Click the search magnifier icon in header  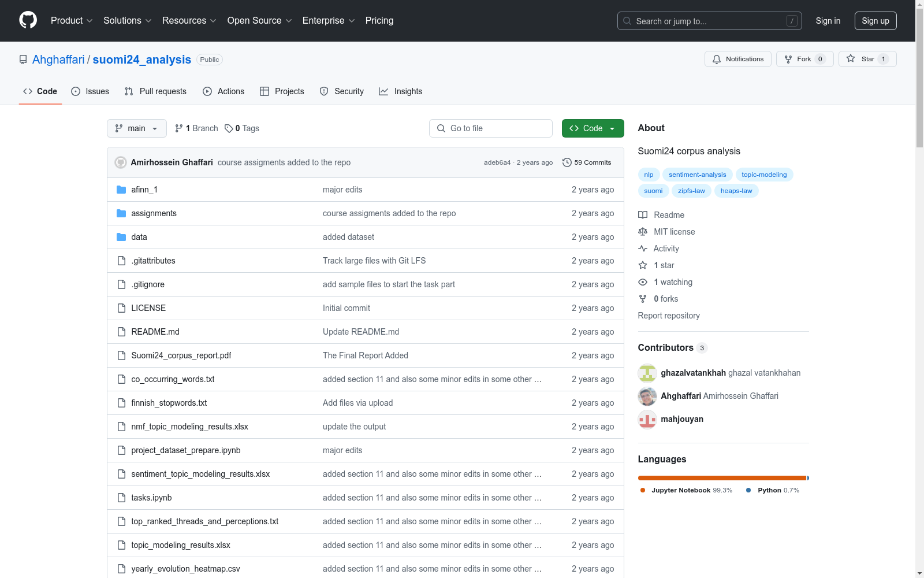point(627,21)
